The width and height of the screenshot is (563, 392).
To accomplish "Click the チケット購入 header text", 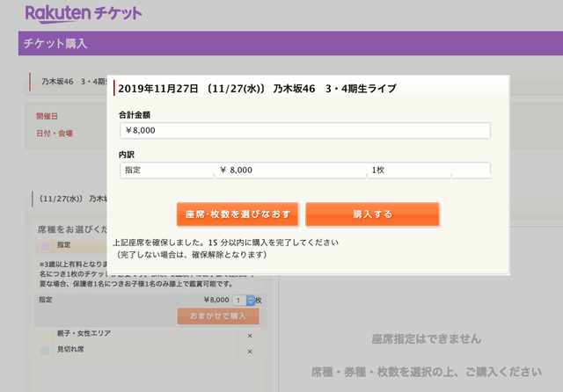I will [x=55, y=43].
